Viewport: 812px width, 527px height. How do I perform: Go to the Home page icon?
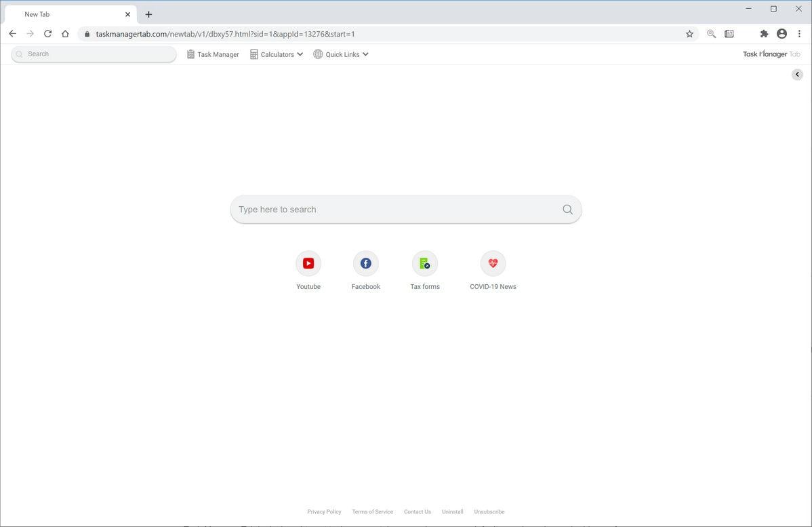point(65,34)
